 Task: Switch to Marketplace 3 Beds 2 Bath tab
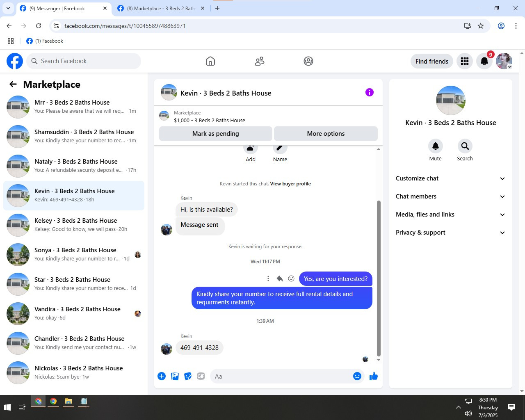point(161,8)
